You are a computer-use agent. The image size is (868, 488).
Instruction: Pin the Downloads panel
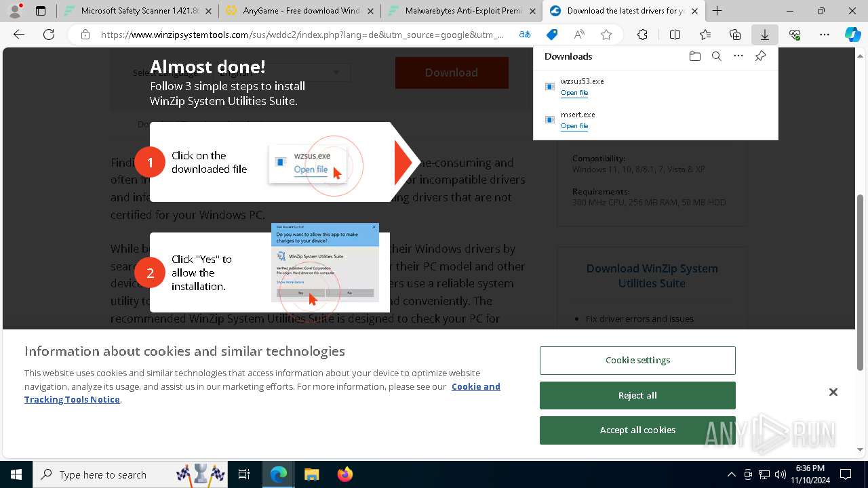click(x=760, y=56)
